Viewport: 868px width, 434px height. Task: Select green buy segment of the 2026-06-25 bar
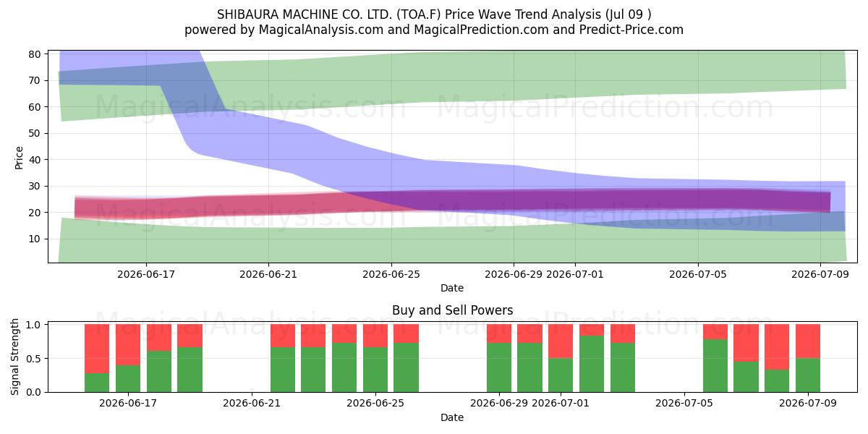[375, 370]
